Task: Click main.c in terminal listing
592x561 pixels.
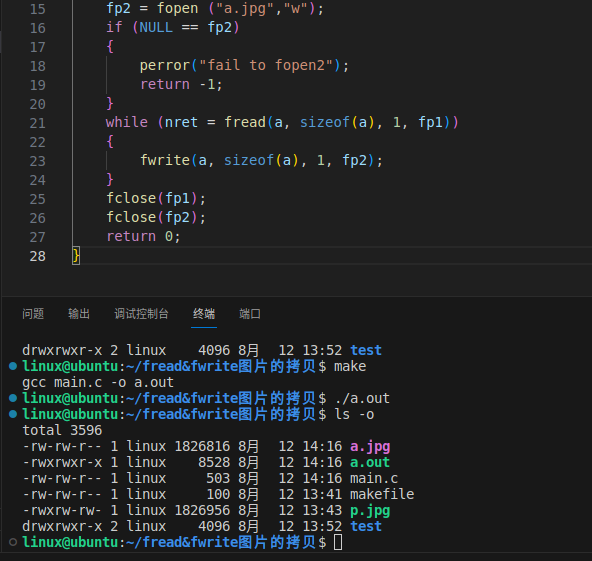Action: [x=374, y=478]
